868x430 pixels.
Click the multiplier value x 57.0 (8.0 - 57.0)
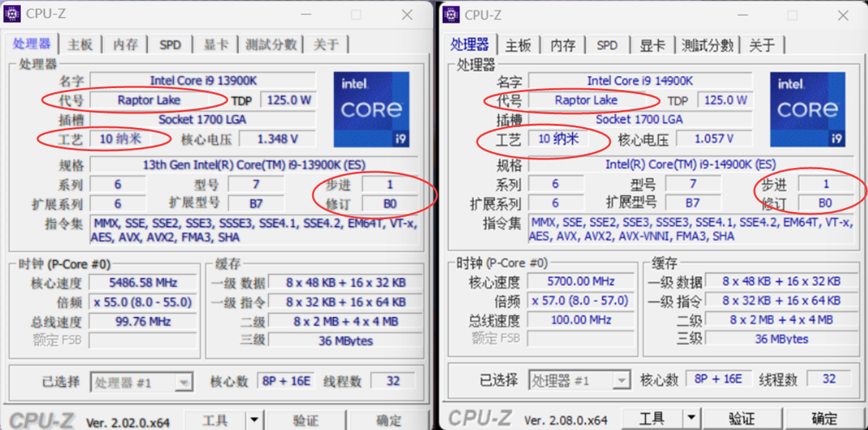[580, 301]
